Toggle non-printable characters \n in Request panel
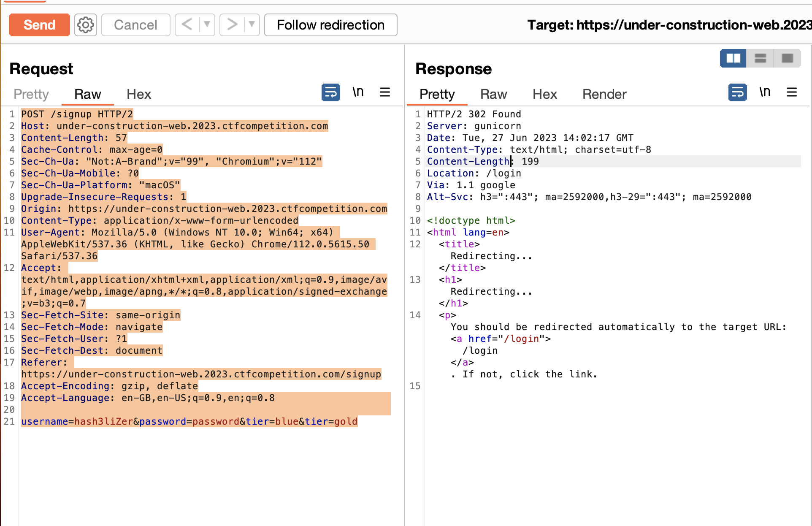This screenshot has width=812, height=526. (358, 92)
